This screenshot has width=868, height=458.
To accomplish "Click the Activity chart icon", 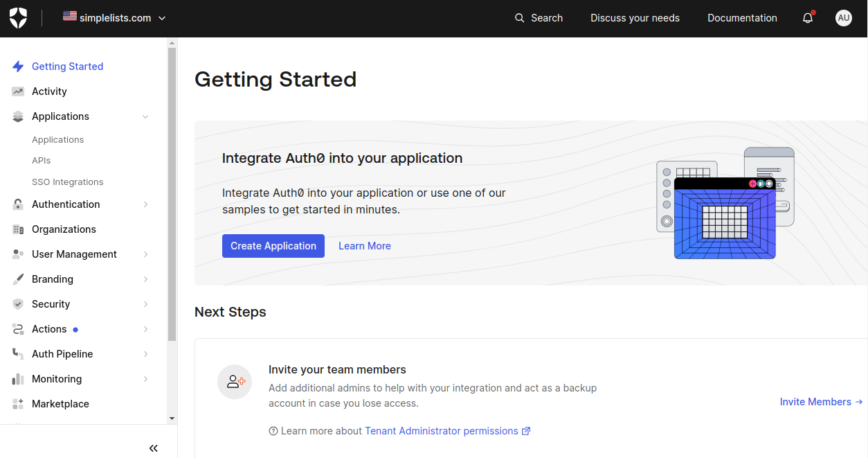I will tap(18, 91).
